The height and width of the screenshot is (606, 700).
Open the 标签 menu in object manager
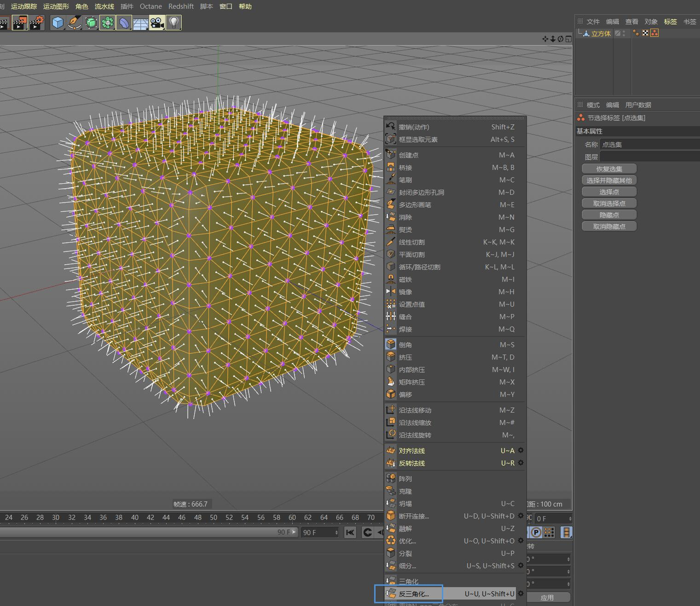(670, 22)
